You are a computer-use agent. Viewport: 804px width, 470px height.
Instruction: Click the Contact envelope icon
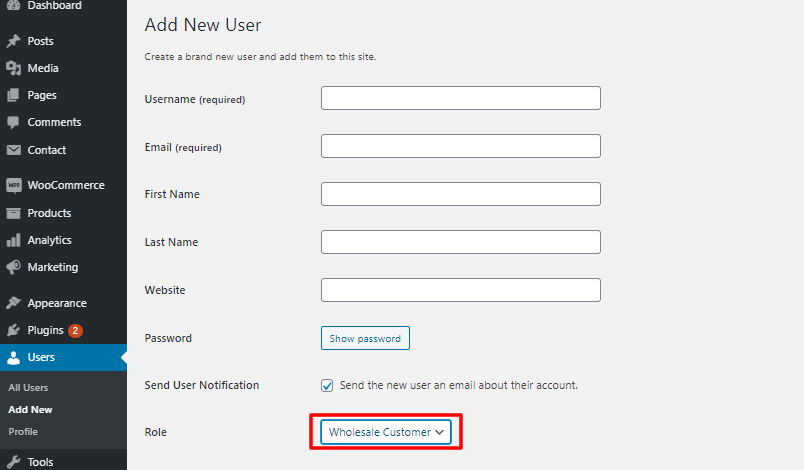(x=14, y=150)
